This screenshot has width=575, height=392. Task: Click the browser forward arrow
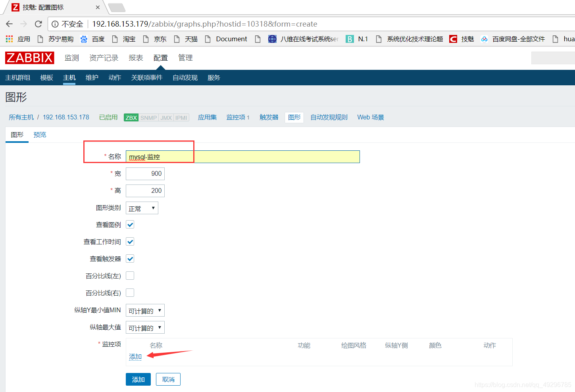pos(24,24)
